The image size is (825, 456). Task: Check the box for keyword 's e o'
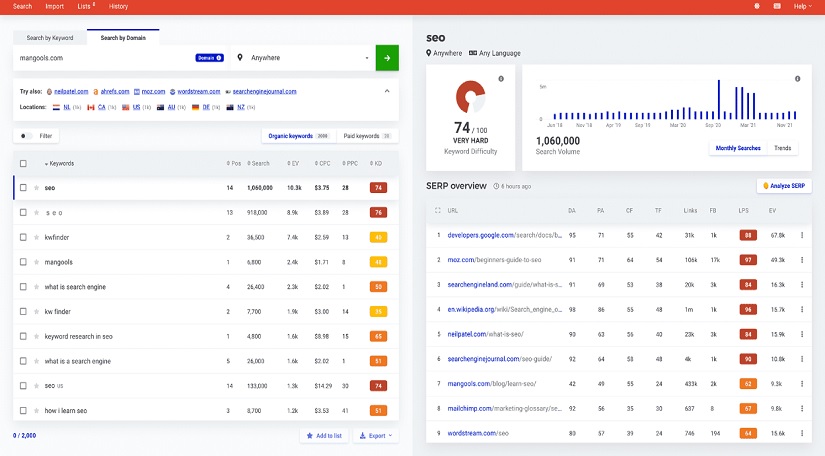pyautogui.click(x=23, y=212)
